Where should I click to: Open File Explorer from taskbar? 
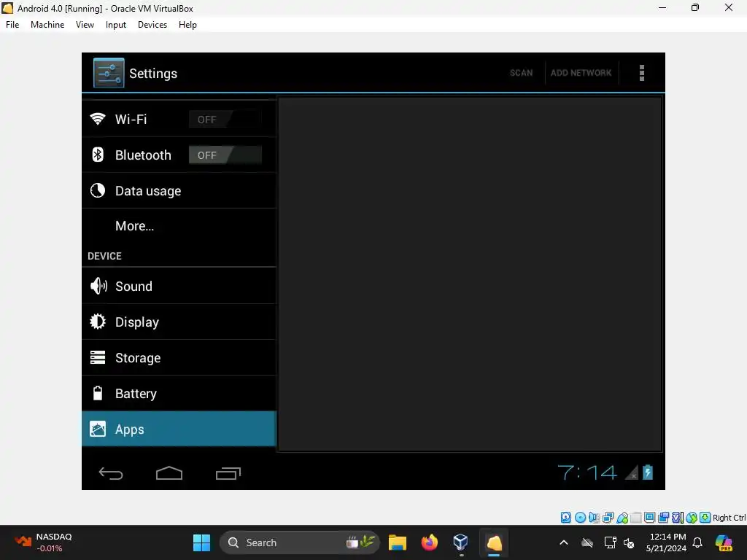(x=398, y=542)
